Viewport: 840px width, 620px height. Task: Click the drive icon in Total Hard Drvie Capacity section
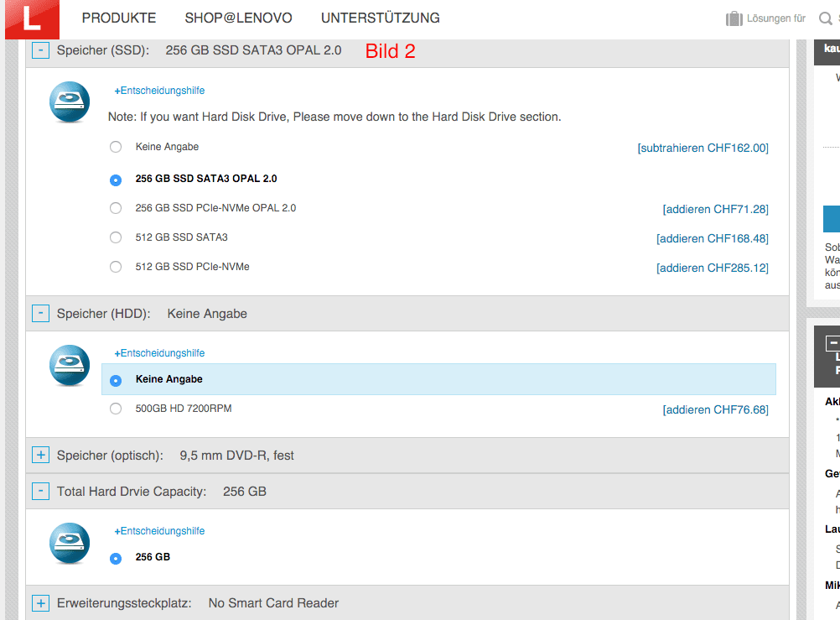70,544
